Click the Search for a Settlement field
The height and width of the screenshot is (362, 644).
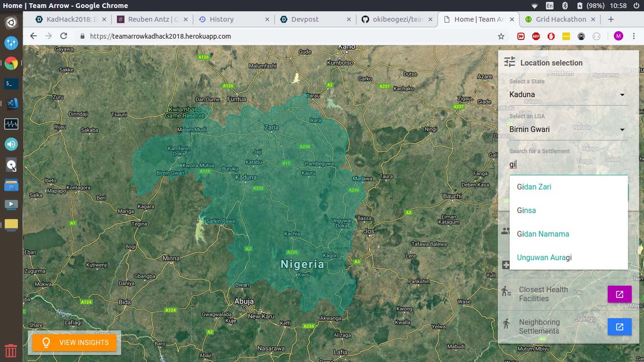coord(568,165)
